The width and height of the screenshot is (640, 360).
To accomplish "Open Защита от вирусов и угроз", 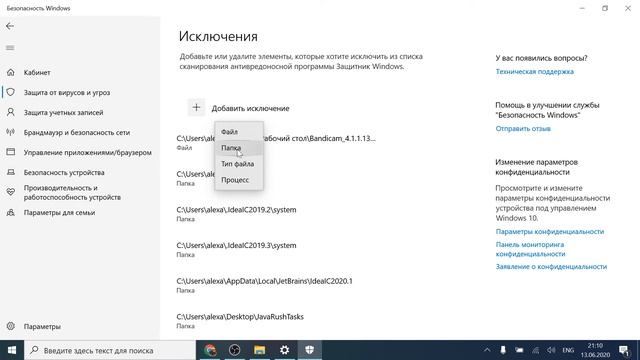I will [67, 92].
